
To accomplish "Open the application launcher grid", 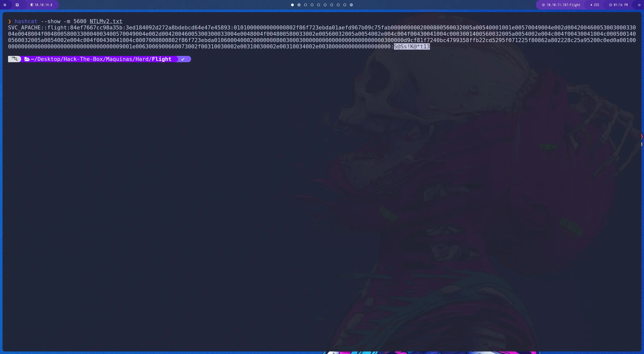I will pos(5,5).
